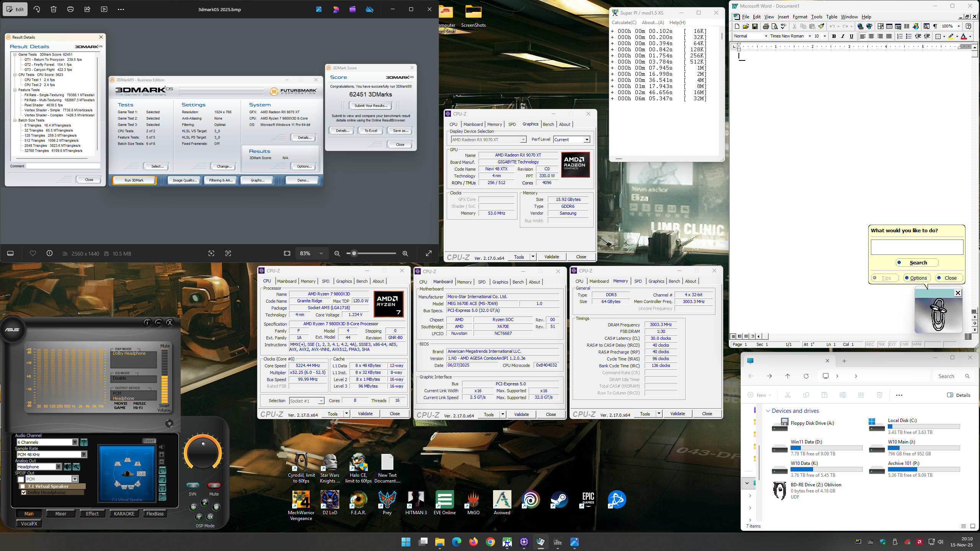The height and width of the screenshot is (551, 980).
Task: Click the File Explorer Search box
Action: point(953,376)
